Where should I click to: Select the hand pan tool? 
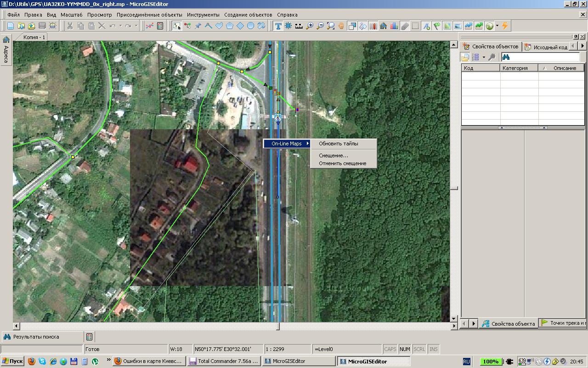(341, 26)
